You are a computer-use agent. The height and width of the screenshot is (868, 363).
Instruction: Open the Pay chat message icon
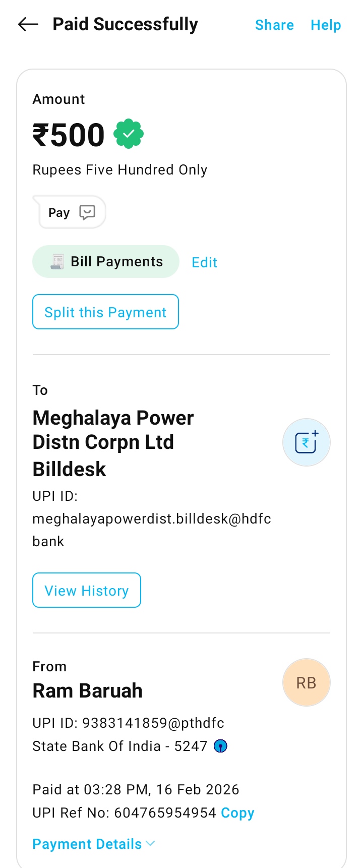[x=87, y=212]
